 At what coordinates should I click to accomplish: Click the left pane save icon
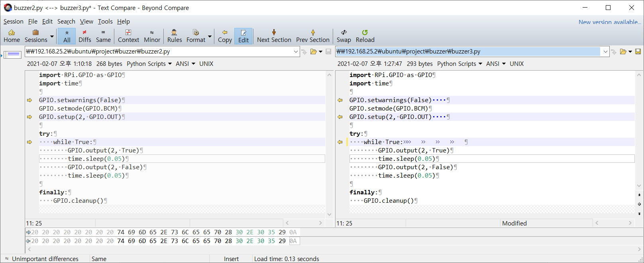click(328, 51)
